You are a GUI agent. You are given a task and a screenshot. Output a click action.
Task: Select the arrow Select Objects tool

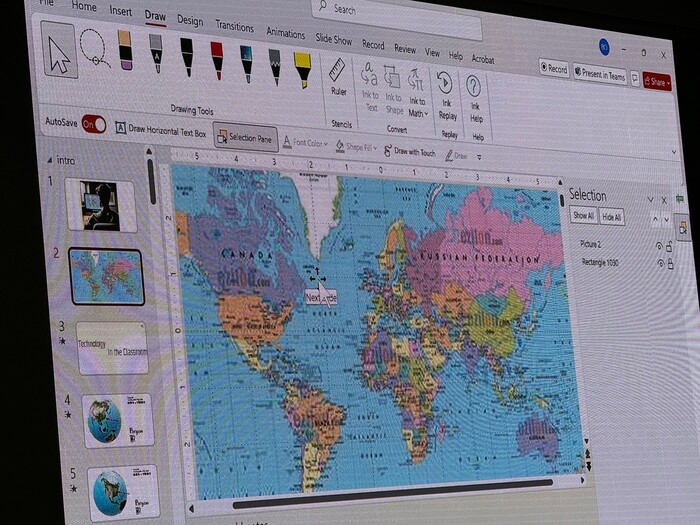click(59, 50)
